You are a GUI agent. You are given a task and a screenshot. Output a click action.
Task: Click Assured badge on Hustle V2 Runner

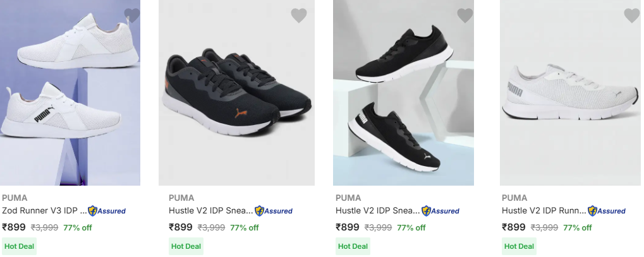coord(606,211)
